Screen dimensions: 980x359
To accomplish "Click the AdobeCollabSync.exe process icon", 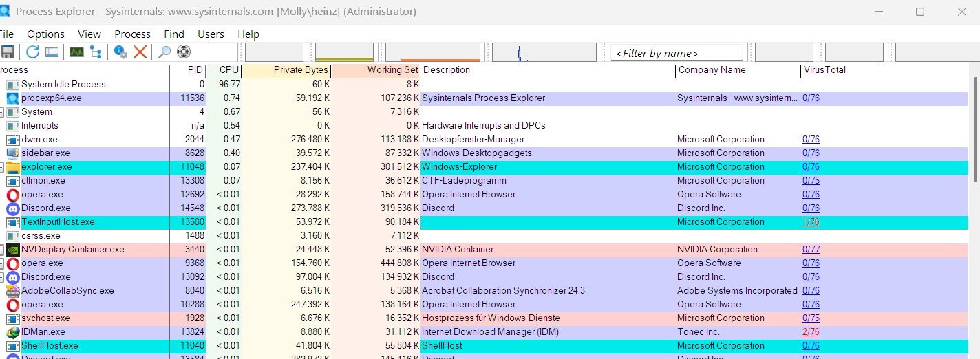I will click(12, 291).
